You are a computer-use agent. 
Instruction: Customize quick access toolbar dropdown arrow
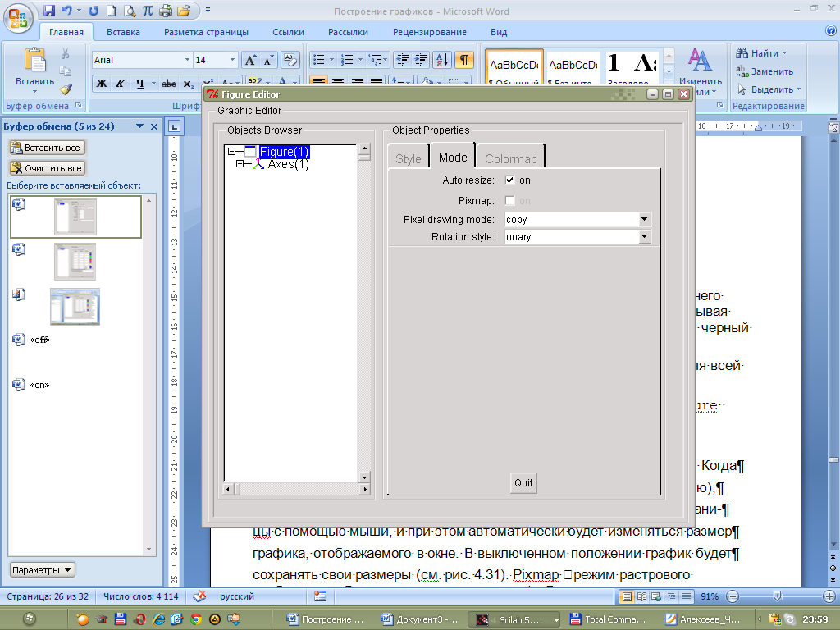[x=208, y=10]
